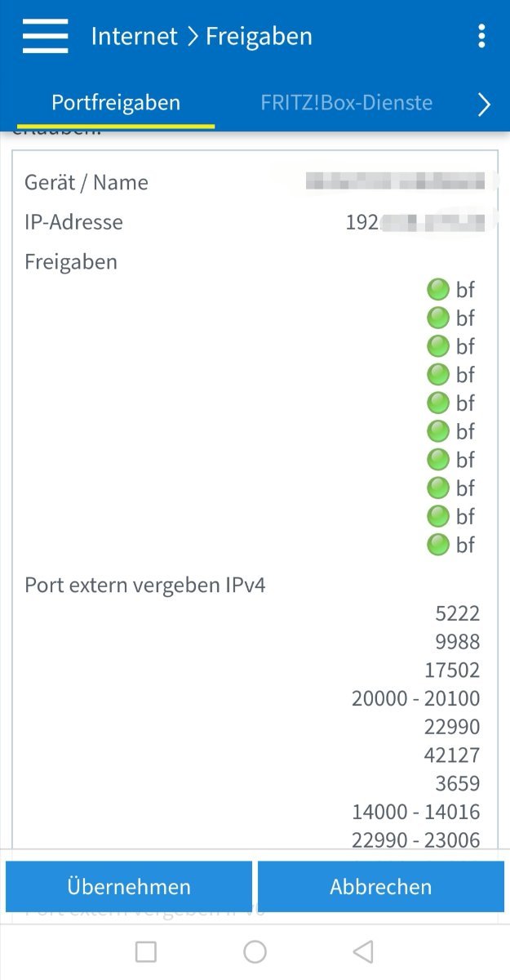Screen dimensions: 510x980
Task: Switch to the FRITZ!Box-Dienste tab
Action: click(347, 103)
